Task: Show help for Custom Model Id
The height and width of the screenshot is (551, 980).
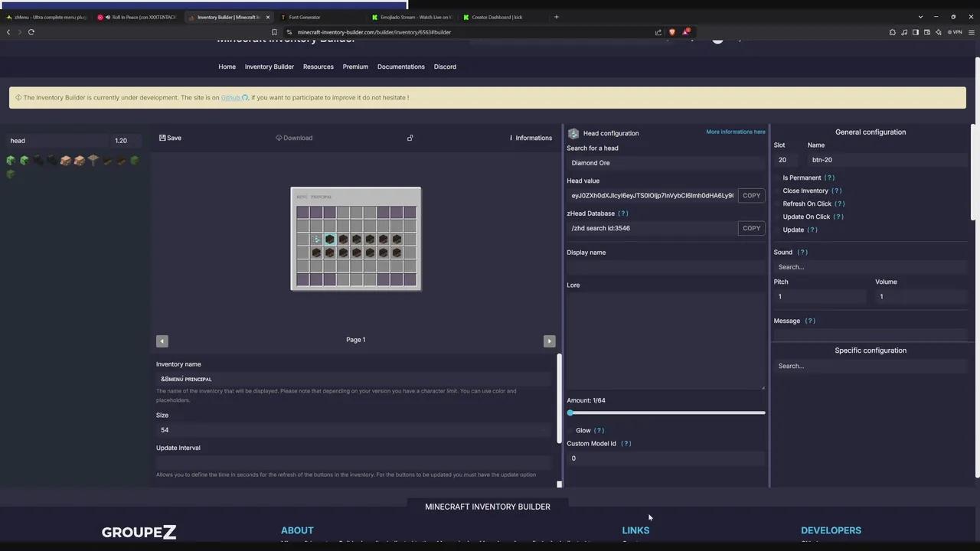Action: (626, 443)
